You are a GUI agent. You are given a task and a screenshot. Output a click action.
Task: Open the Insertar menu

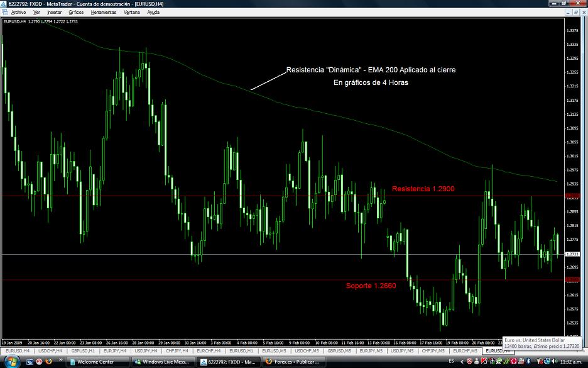pyautogui.click(x=55, y=12)
